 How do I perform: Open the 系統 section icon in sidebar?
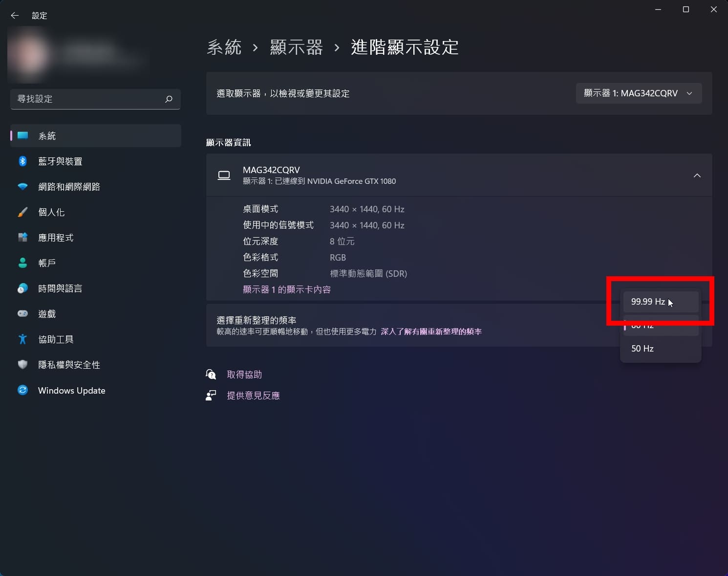(22, 135)
